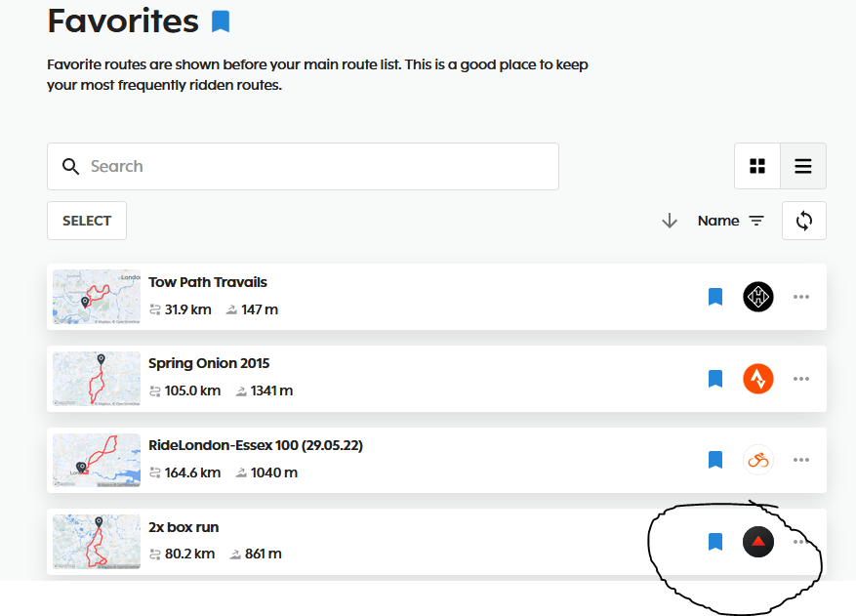Toggle sort direction arrow
Screen dimensions: 856x616
click(670, 221)
